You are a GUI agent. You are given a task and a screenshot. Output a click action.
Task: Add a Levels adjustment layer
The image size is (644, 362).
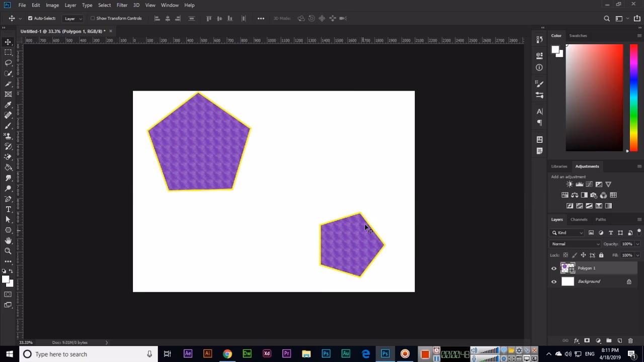coord(579,184)
